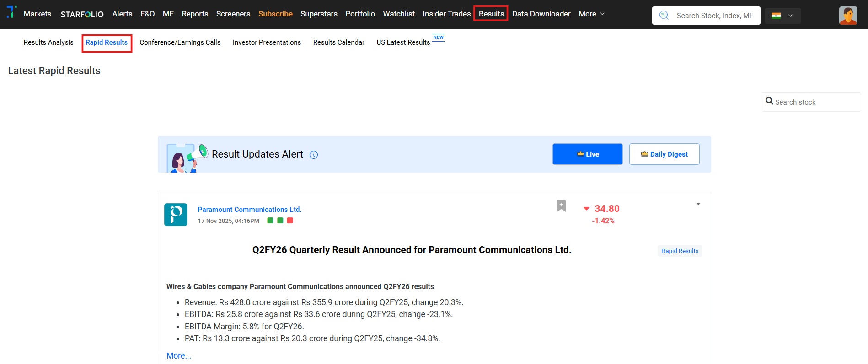Switch alerts to Live mode
Viewport: 868px width, 364px height.
(x=587, y=154)
